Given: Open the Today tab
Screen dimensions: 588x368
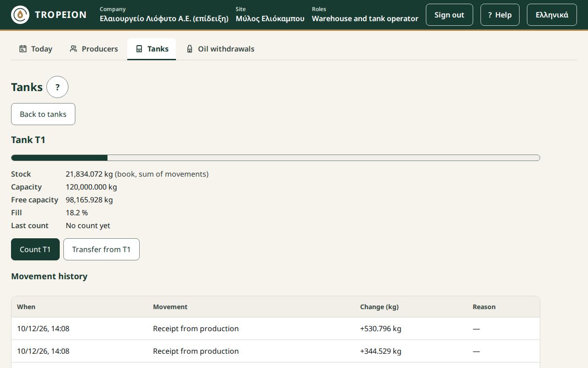Looking at the screenshot, I should pos(36,49).
